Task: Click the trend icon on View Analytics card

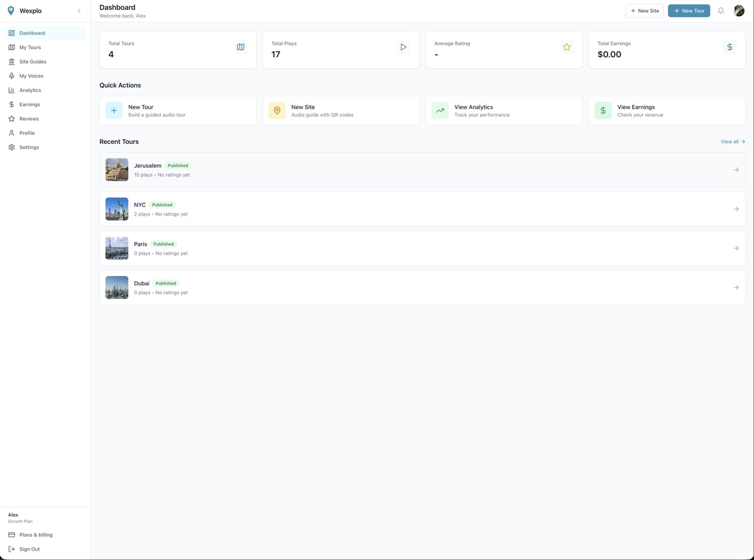Action: pos(440,111)
